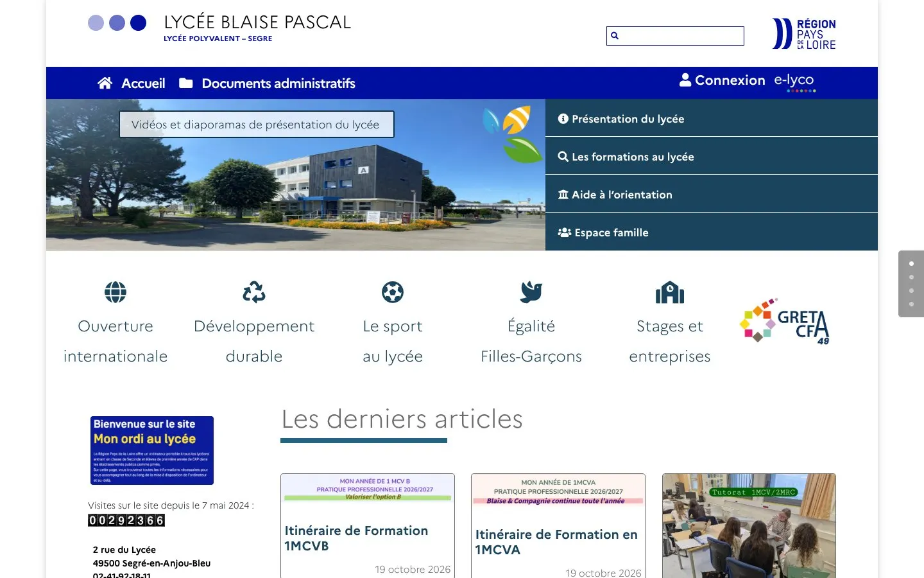Click the Lycée Blaise Pascal site title
Screen dimensions: 924x578
click(x=257, y=22)
